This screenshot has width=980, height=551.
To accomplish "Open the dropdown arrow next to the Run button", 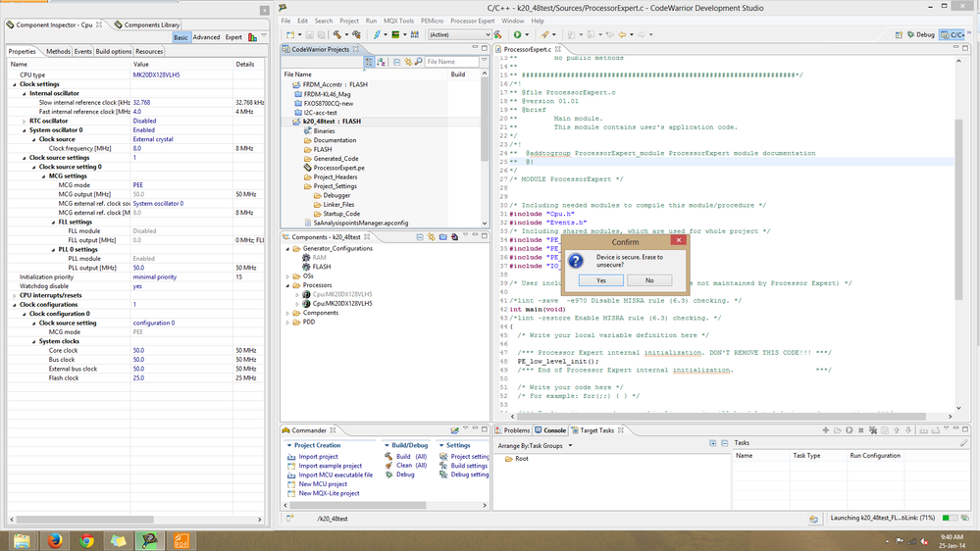I will point(527,35).
